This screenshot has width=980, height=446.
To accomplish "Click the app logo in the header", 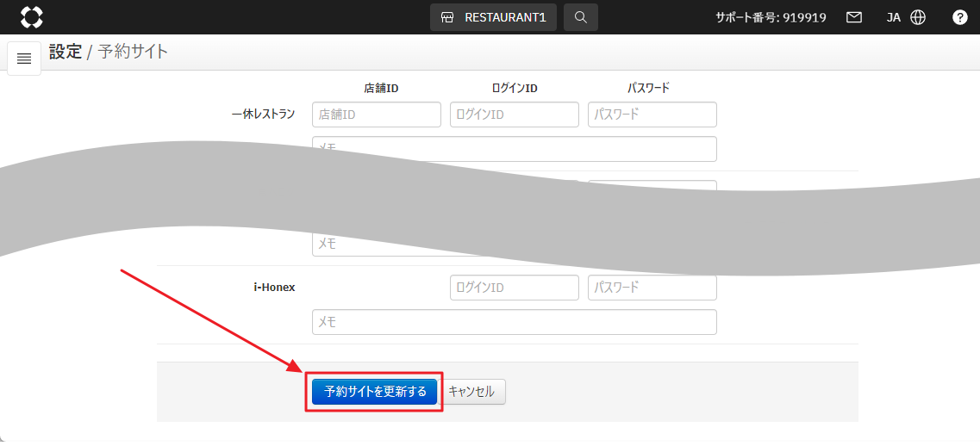I will click(31, 17).
